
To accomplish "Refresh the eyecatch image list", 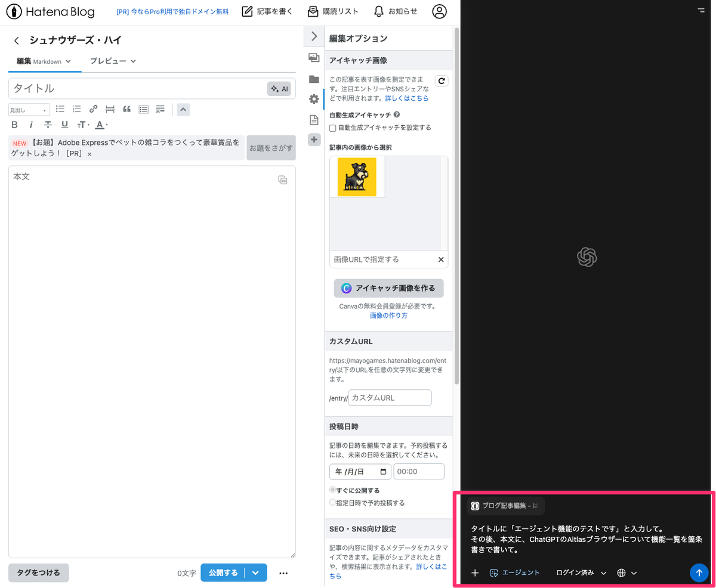I will [442, 81].
